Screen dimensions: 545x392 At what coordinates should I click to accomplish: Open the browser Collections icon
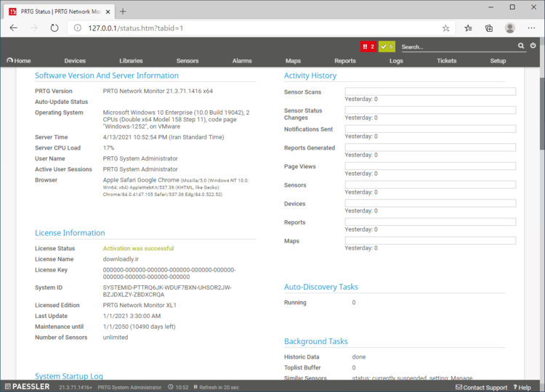489,28
